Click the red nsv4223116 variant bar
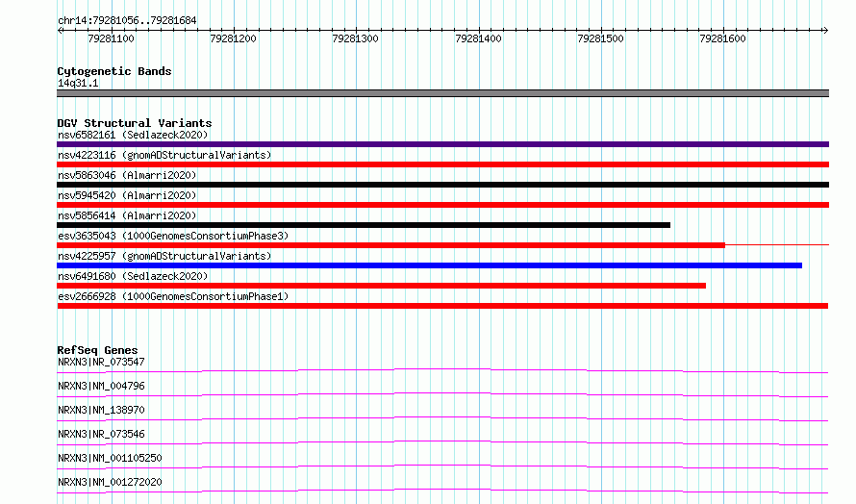This screenshot has height=504, width=856. coord(442,164)
